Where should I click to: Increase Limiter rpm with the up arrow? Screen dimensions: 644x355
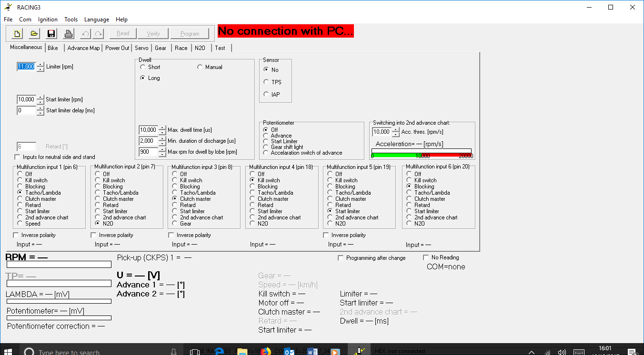(x=40, y=65)
